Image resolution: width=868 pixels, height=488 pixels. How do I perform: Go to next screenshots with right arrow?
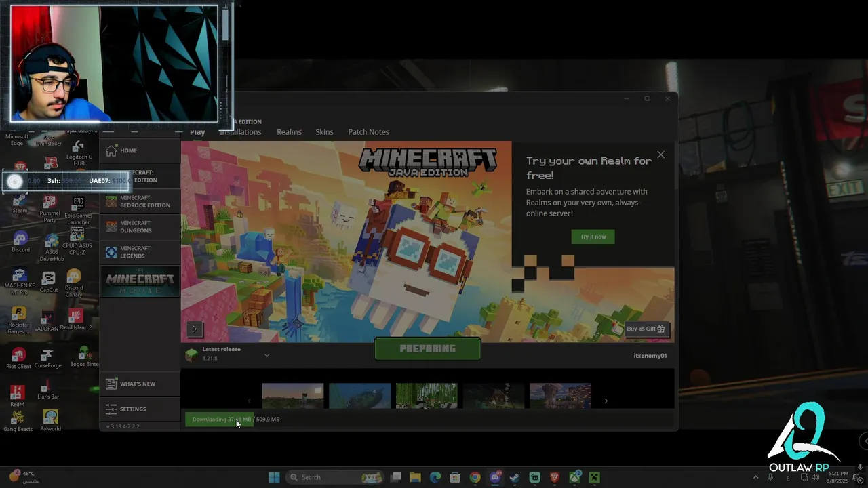(x=606, y=401)
